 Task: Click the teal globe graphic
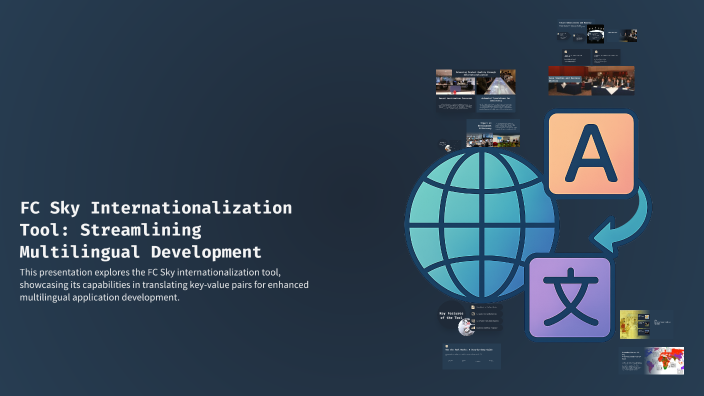[481, 224]
